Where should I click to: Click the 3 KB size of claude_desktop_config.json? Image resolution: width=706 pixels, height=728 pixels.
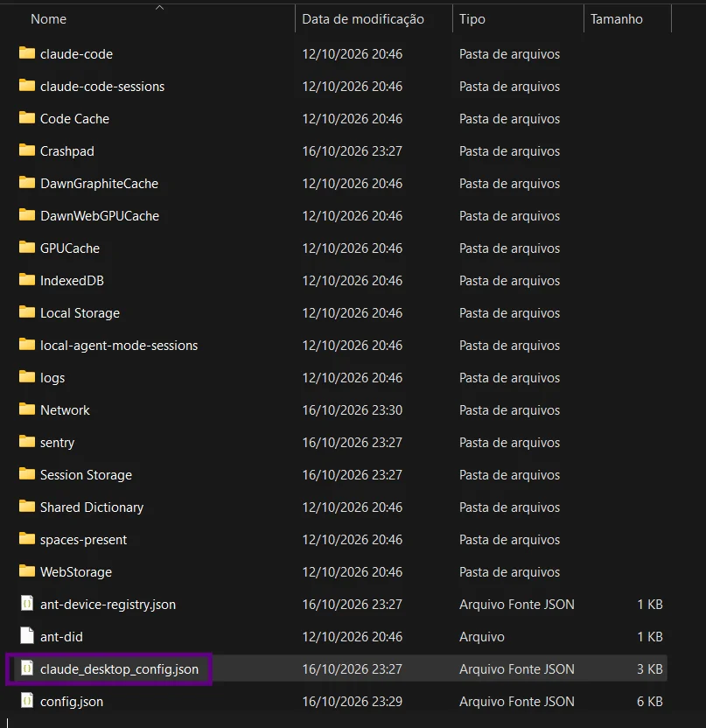(650, 669)
